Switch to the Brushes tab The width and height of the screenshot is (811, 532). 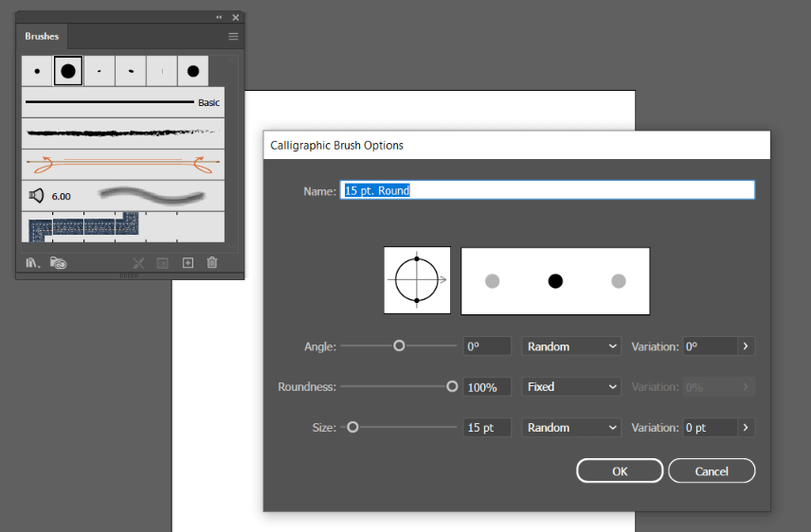(x=42, y=36)
